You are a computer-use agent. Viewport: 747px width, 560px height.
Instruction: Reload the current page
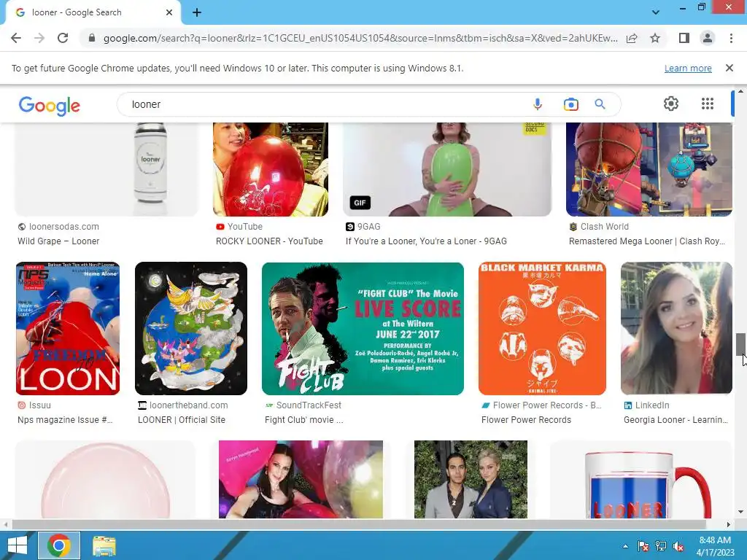tap(63, 38)
